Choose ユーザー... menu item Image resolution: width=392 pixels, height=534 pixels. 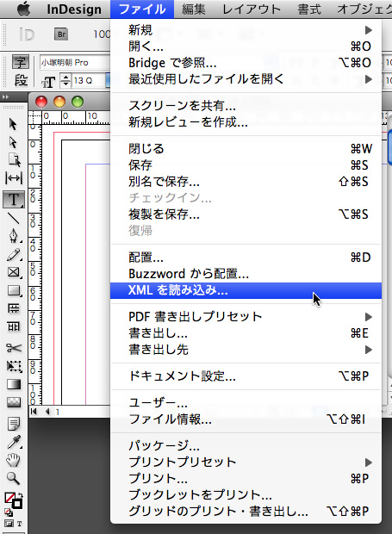coord(246,403)
